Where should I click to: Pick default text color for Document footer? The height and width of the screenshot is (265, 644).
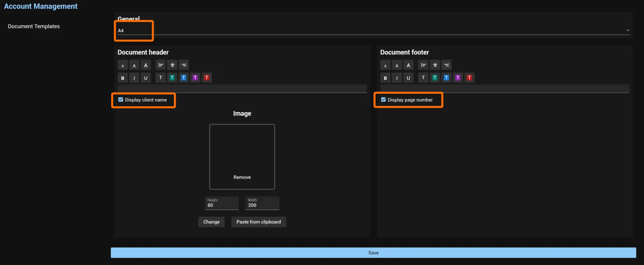click(423, 78)
